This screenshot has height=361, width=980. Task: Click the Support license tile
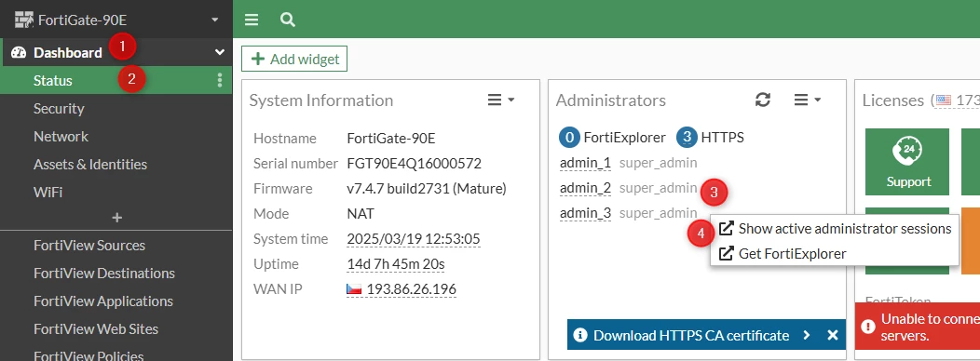click(907, 162)
